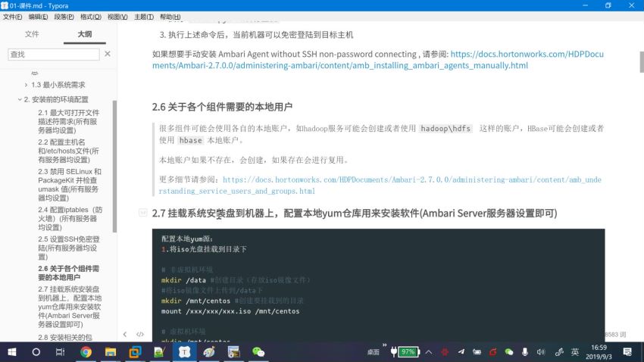The height and width of the screenshot is (362, 644).
Task: Clear the outline search with X
Action: pos(107,54)
